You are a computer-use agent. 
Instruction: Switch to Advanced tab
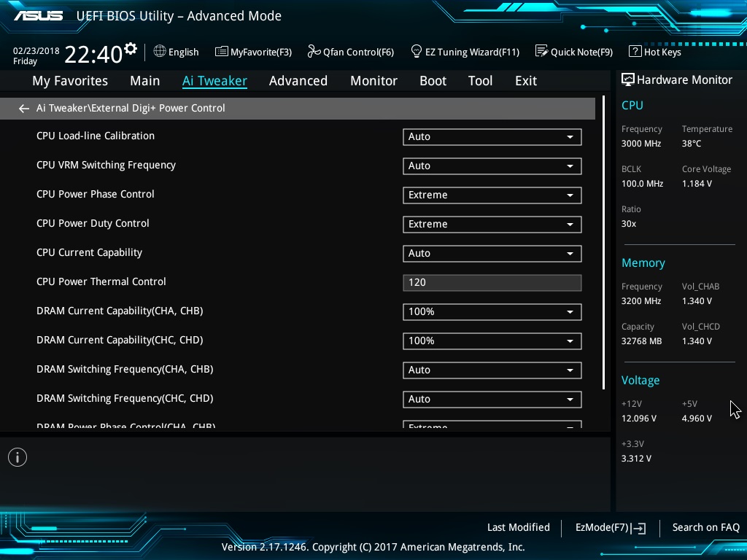point(298,81)
